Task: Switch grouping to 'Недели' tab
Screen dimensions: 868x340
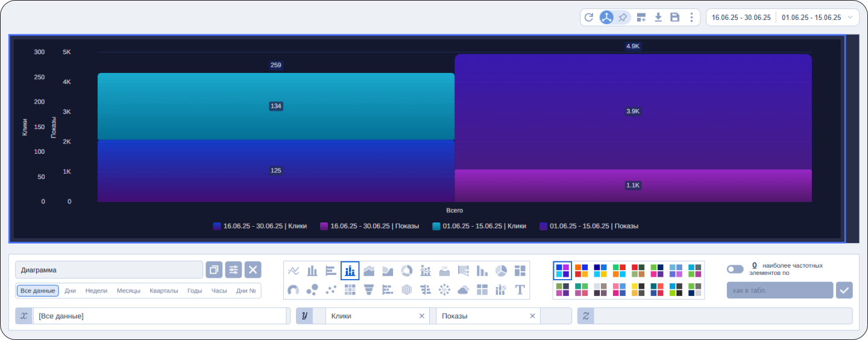Action: 96,291
